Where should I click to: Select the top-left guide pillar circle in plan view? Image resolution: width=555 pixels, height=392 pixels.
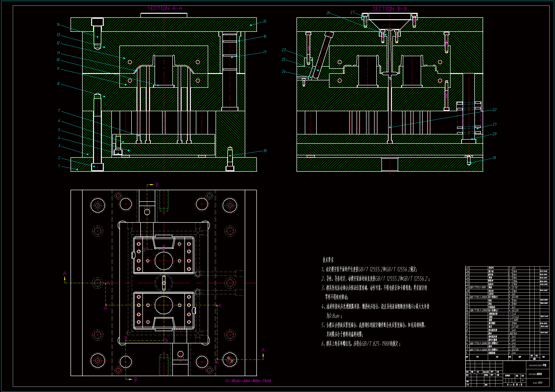(98, 205)
